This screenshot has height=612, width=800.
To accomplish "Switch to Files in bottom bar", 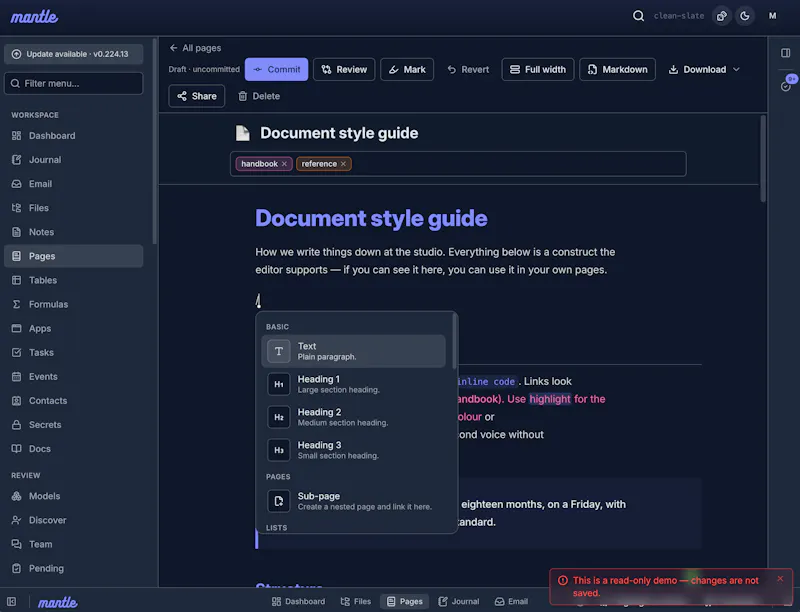I will tap(356, 602).
